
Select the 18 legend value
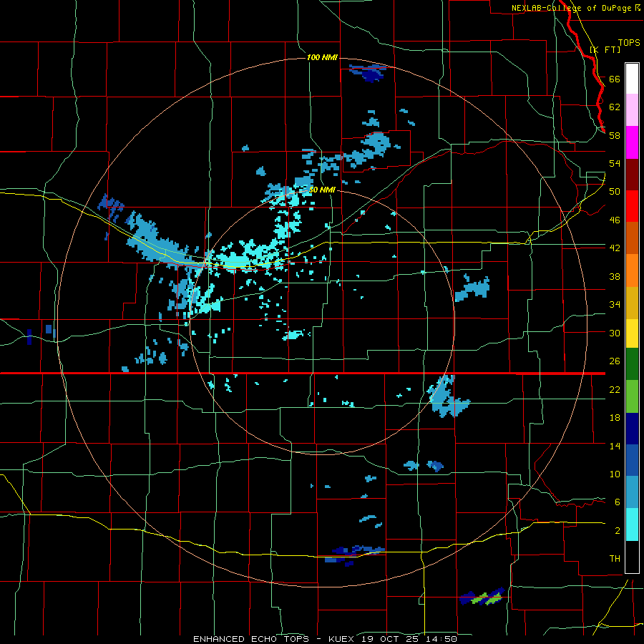(x=615, y=418)
